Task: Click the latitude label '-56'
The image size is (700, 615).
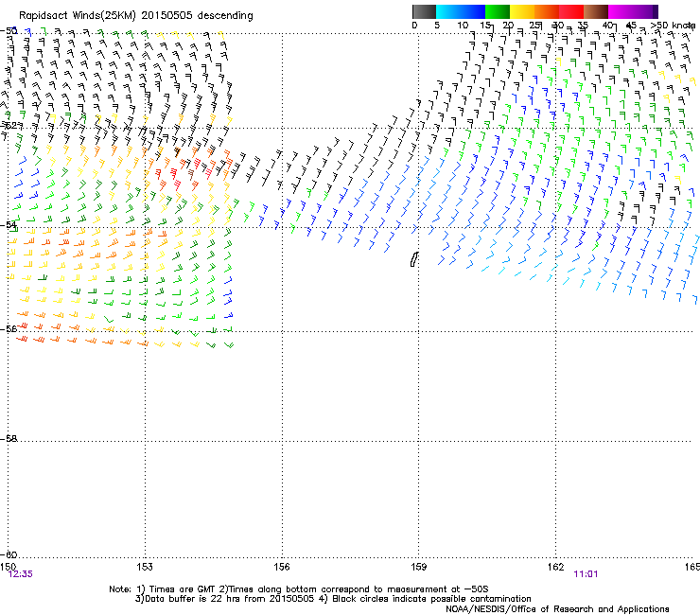Action: coord(9,328)
